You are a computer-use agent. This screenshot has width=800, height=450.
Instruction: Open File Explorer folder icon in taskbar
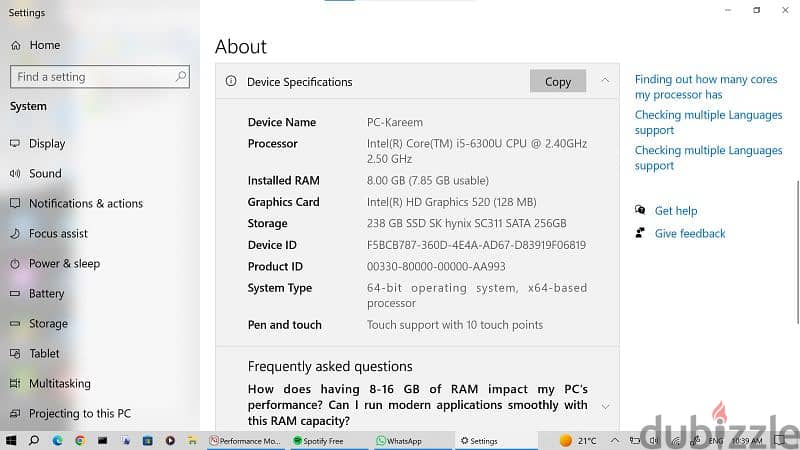point(192,440)
